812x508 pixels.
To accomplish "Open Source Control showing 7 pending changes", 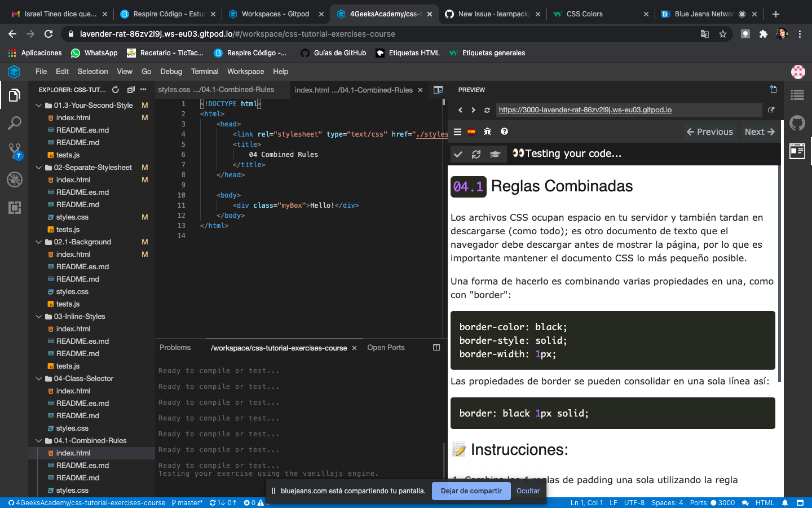I will (x=14, y=150).
